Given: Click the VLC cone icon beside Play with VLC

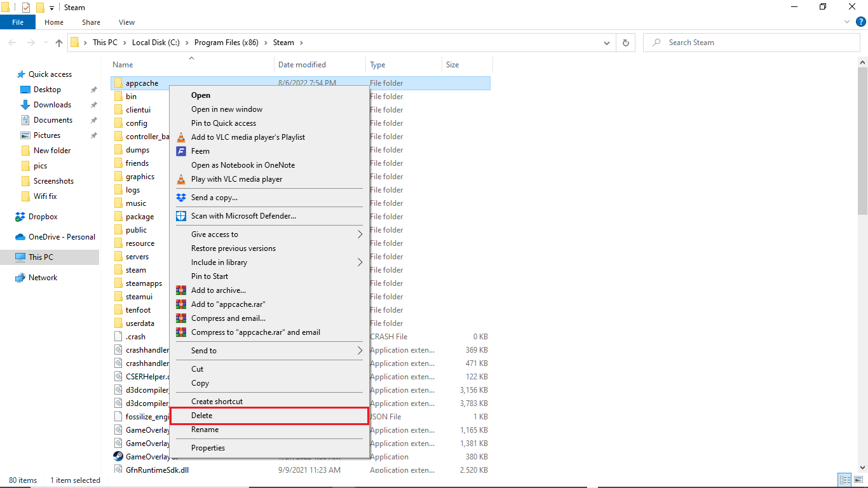Looking at the screenshot, I should [x=180, y=179].
